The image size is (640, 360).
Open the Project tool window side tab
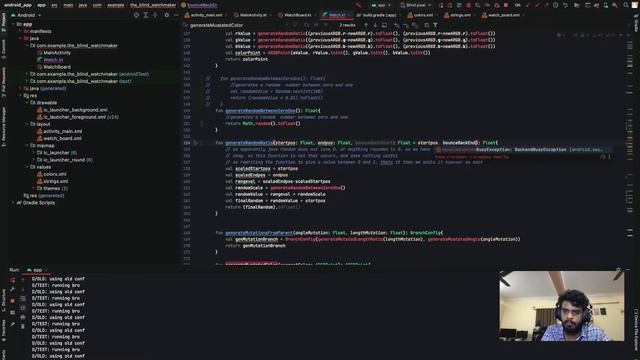pyautogui.click(x=3, y=22)
